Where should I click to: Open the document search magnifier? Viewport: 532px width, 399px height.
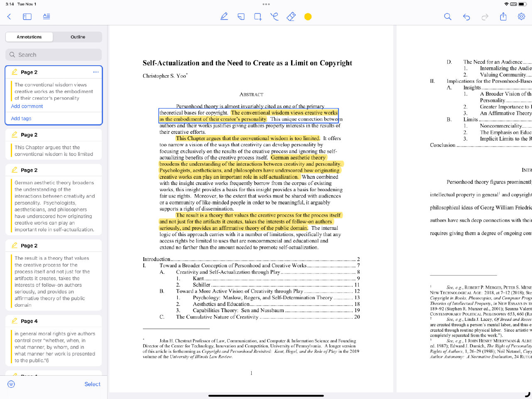[x=447, y=17]
